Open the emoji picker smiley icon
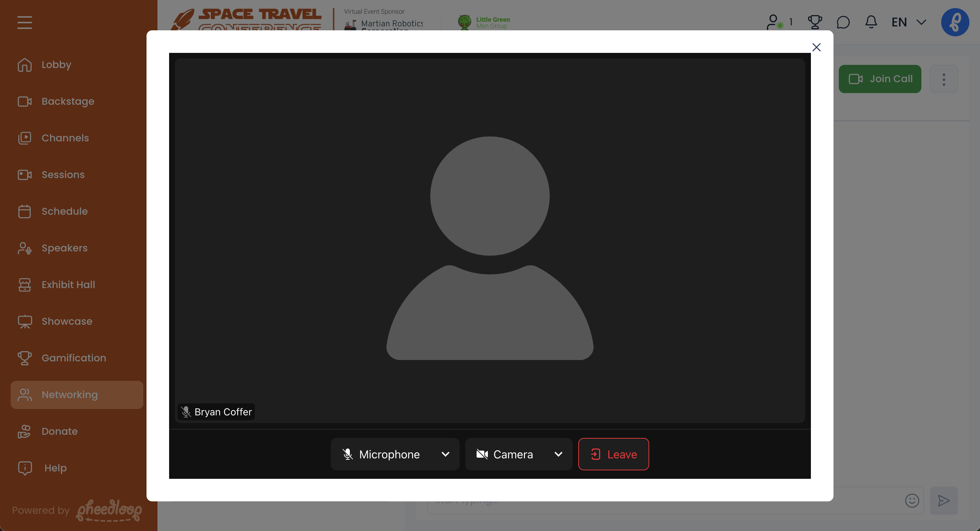 pyautogui.click(x=912, y=501)
